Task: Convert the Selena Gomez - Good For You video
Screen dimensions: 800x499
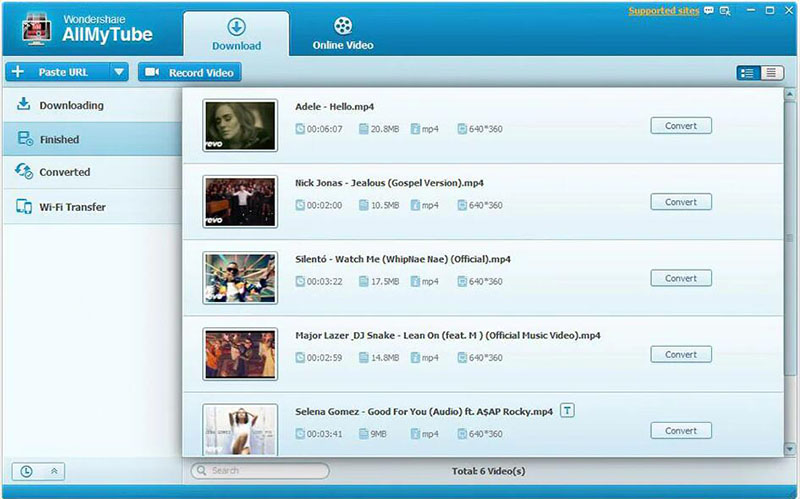Action: (681, 431)
